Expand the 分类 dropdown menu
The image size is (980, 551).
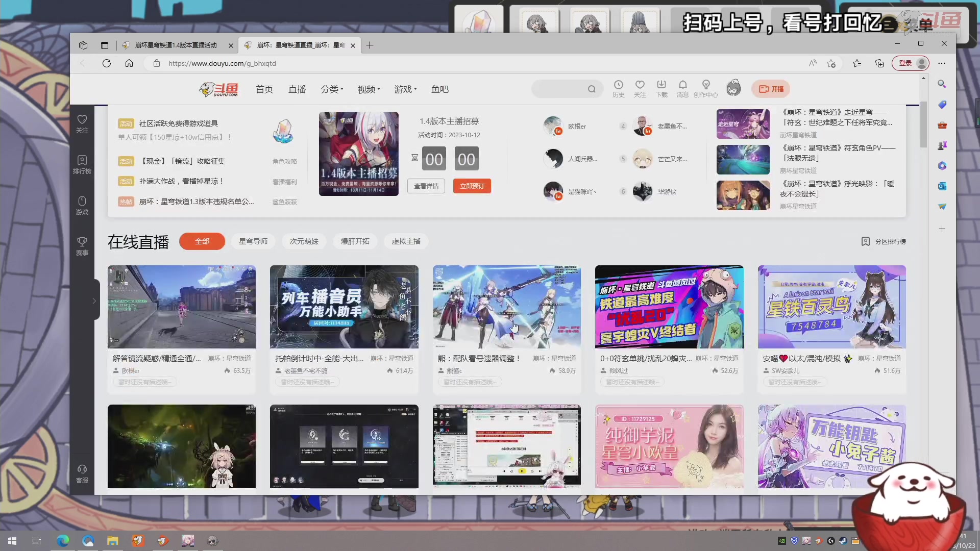pos(332,89)
